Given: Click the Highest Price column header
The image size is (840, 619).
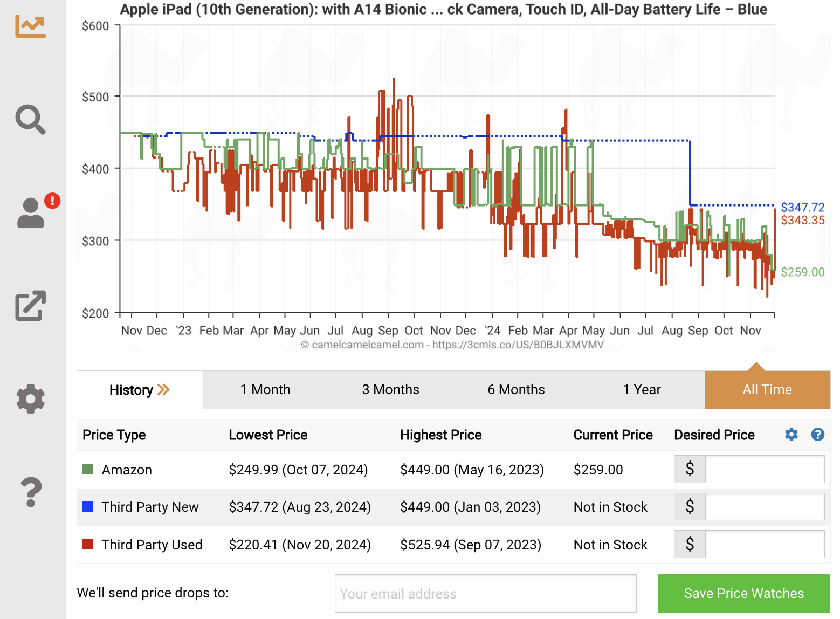Looking at the screenshot, I should click(441, 435).
